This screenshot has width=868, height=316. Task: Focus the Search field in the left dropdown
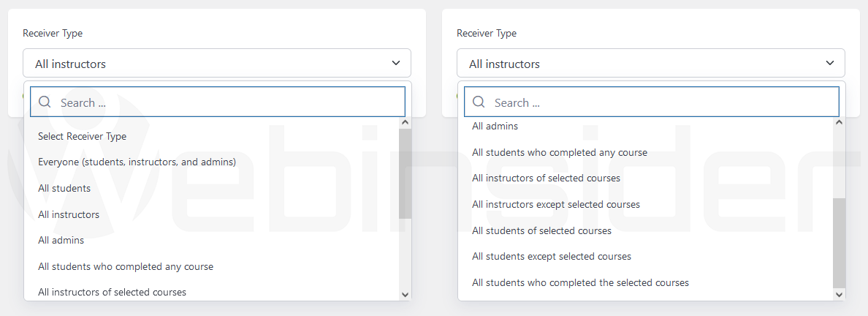pyautogui.click(x=226, y=102)
